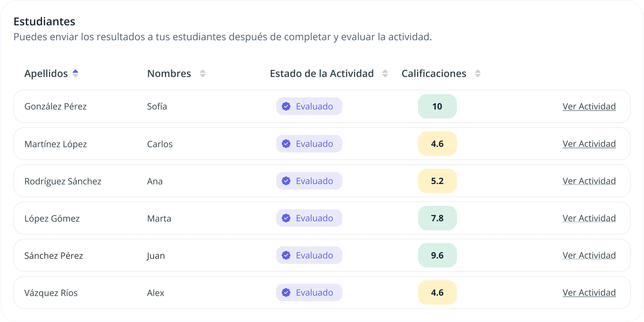Click Sofía's Evaluado checkmark badge
The image size is (644, 322).
click(286, 106)
